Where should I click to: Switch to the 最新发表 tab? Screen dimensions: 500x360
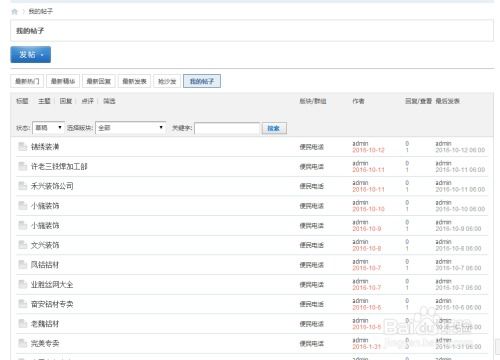click(x=134, y=81)
